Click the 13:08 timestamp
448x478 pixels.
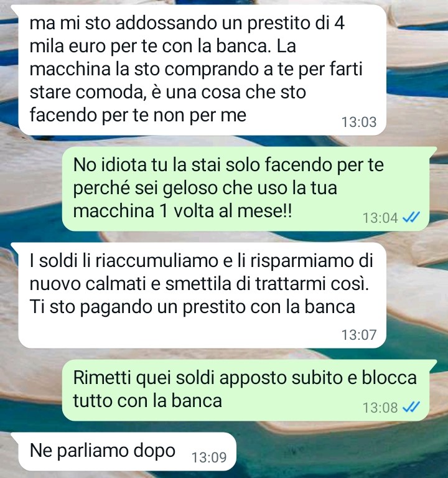pos(380,407)
